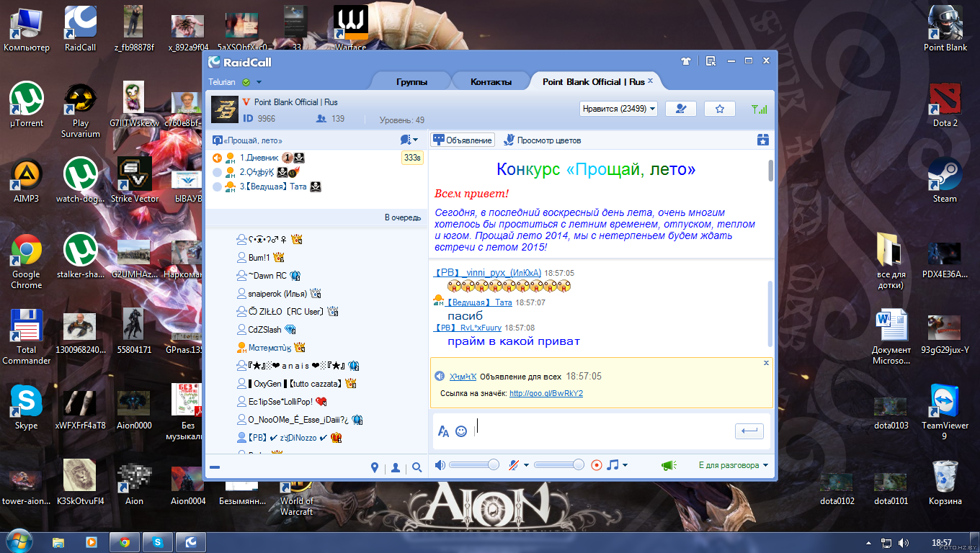Open the Е для разговора talk mode dropdown

pos(734,465)
